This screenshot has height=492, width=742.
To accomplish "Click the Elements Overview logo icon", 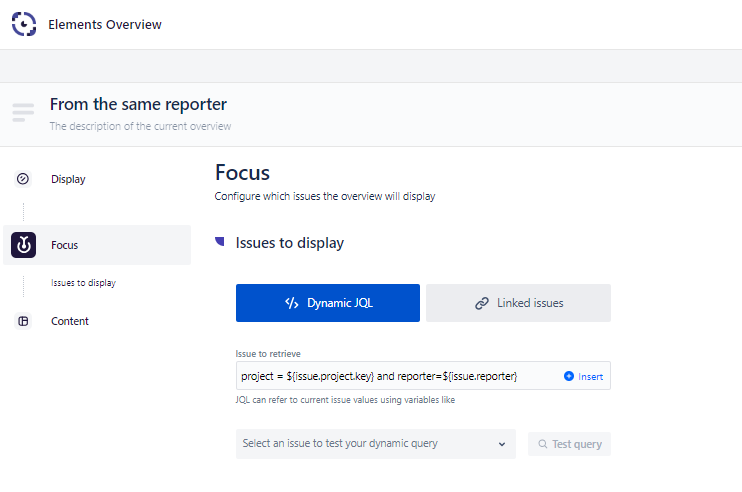I will [24, 24].
